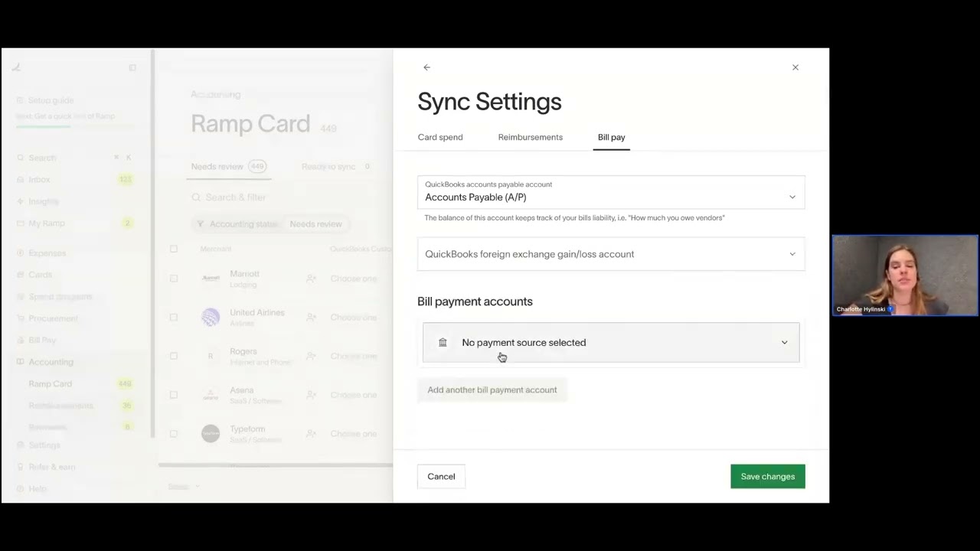Check the Marriott transaction checkbox
The height and width of the screenshot is (551, 980).
coord(174,279)
